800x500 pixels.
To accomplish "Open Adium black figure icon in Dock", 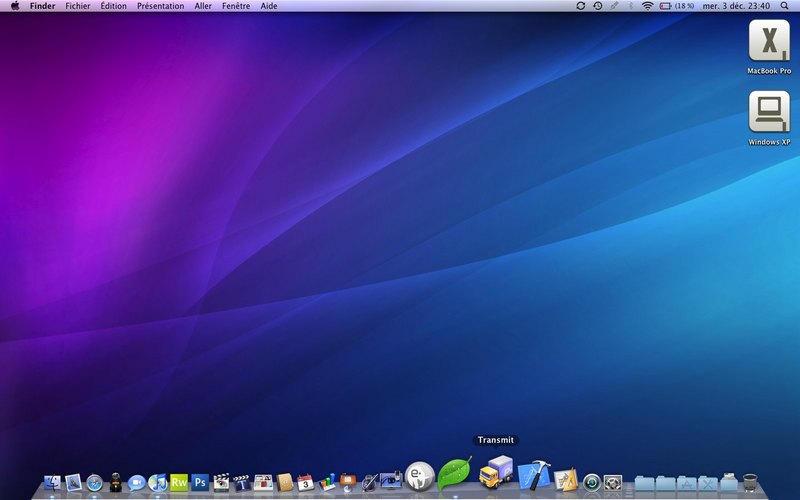I will click(116, 482).
